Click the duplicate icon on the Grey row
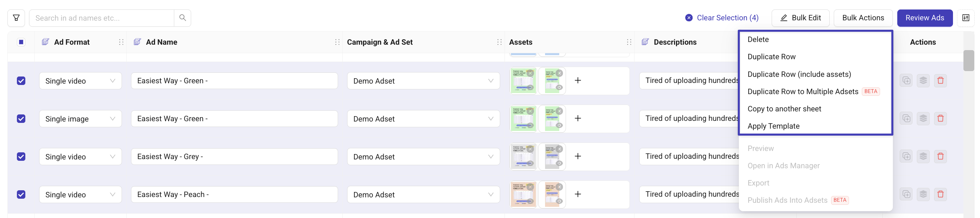This screenshot has height=218, width=980. click(906, 156)
